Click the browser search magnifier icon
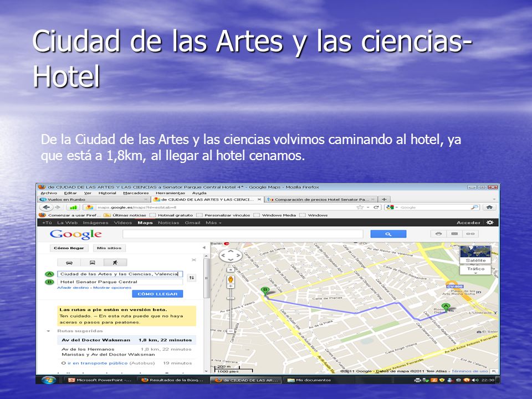This screenshot has height=399, width=532. click(x=475, y=207)
